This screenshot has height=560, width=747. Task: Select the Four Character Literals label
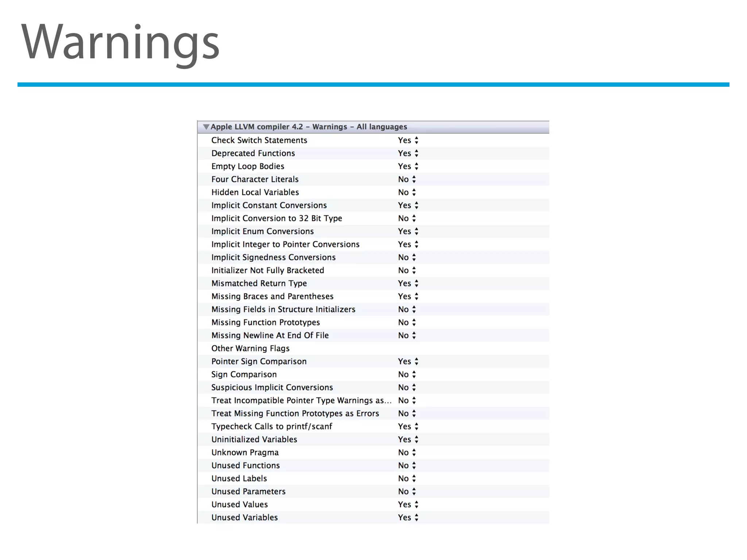255,179
